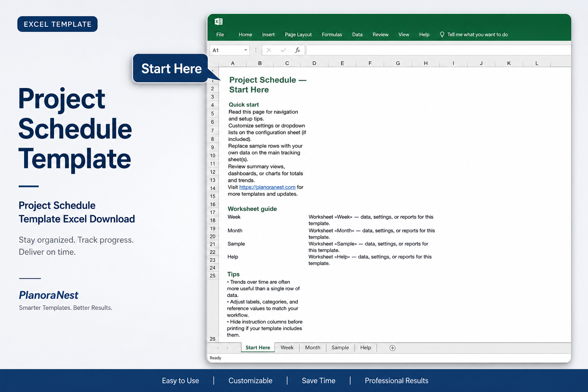Screen dimensions: 588x392
Task: Switch to the Month sheet tab
Action: (x=312, y=348)
